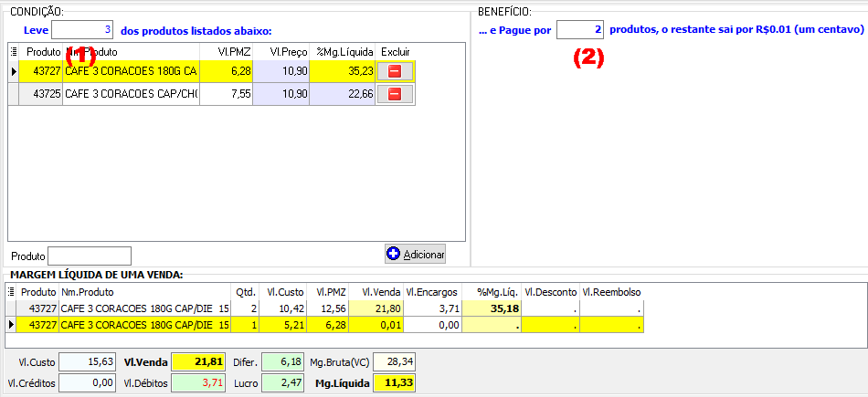Screen dimensions: 868x397
Task: Click the %Mg.Líq. column header
Action: click(x=492, y=292)
